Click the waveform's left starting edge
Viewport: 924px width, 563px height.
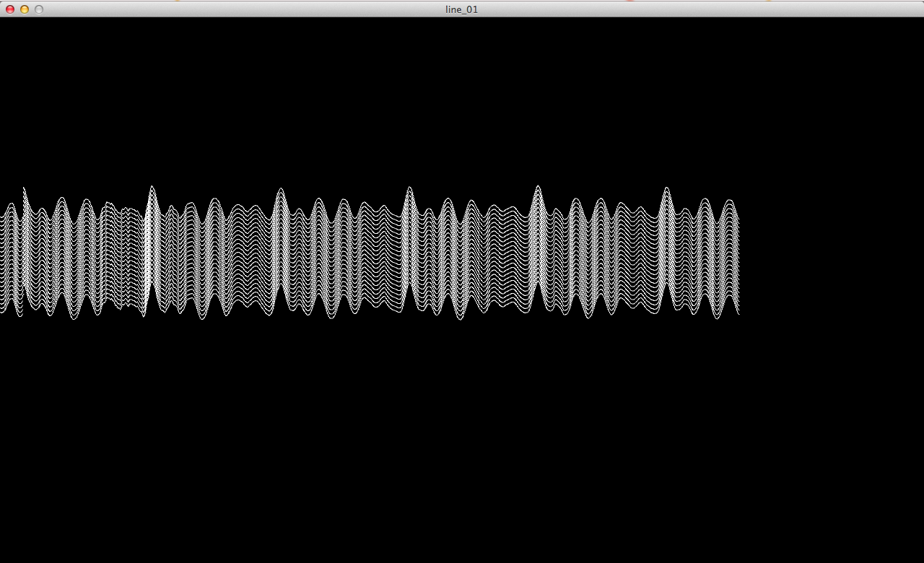[x=3, y=260]
